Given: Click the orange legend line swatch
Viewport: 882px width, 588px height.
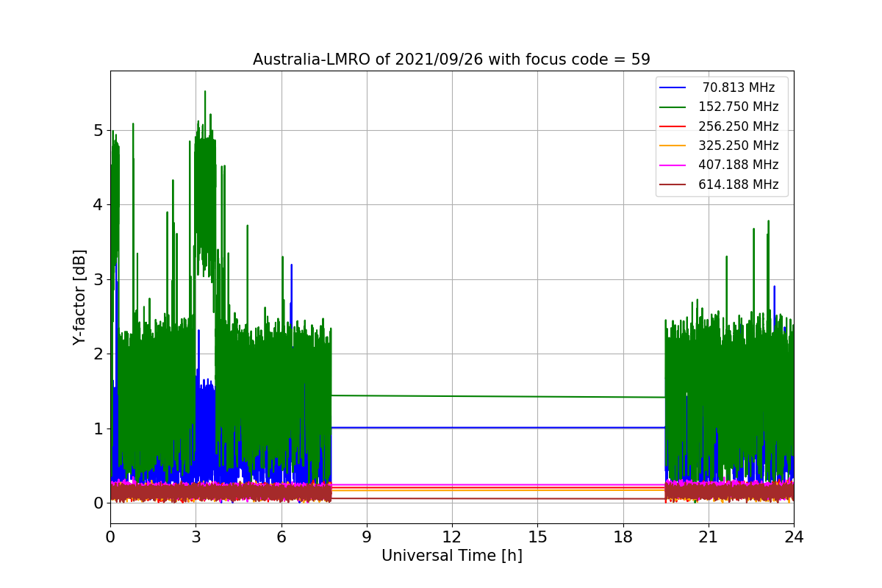Looking at the screenshot, I should tap(673, 146).
